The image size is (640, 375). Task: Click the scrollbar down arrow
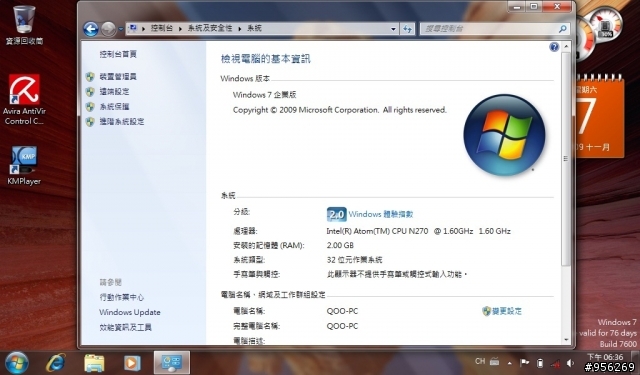566,339
